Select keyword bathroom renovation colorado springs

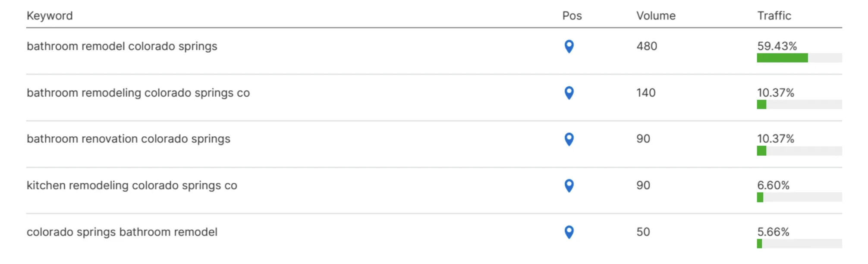[128, 139]
